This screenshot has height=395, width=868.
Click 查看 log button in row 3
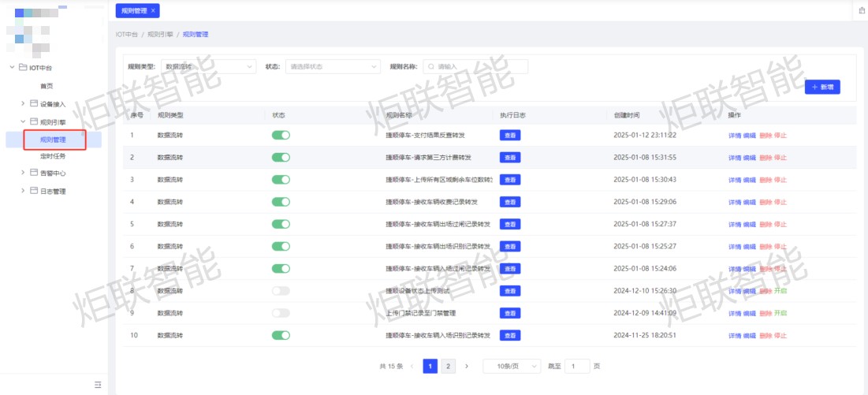click(510, 180)
